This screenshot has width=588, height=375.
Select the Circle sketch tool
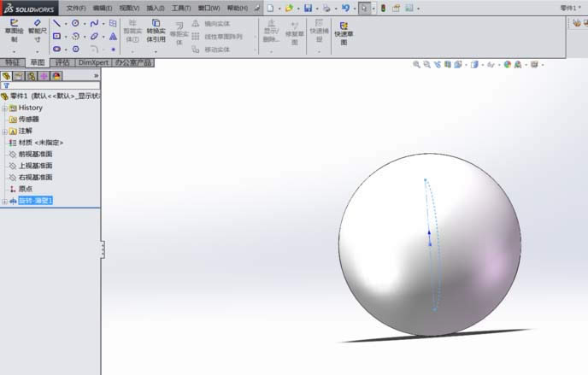[x=75, y=23]
